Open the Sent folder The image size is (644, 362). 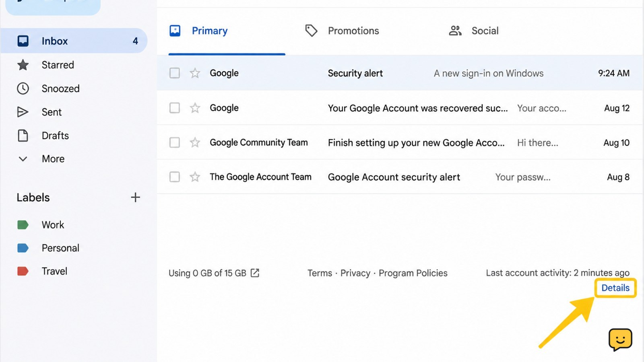[52, 112]
